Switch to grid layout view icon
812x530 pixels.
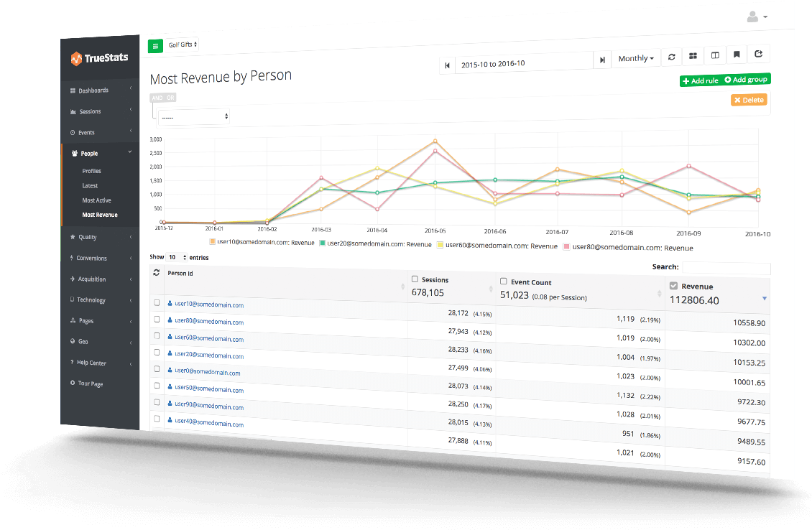point(693,56)
